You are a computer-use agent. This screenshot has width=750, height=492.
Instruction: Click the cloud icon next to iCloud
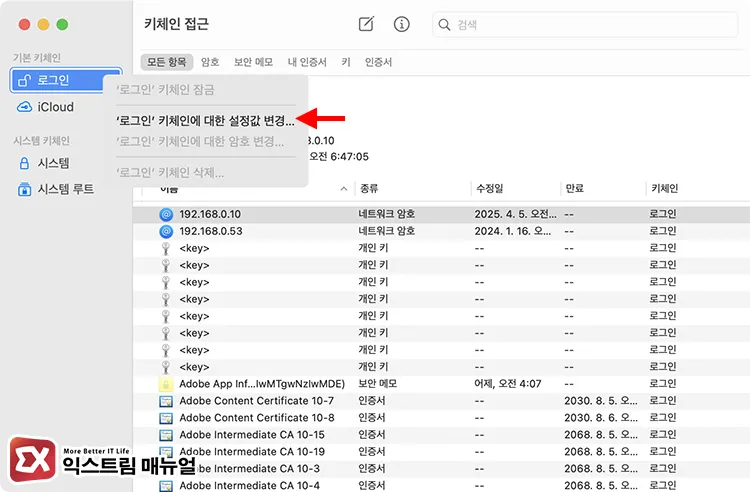pyautogui.click(x=24, y=107)
